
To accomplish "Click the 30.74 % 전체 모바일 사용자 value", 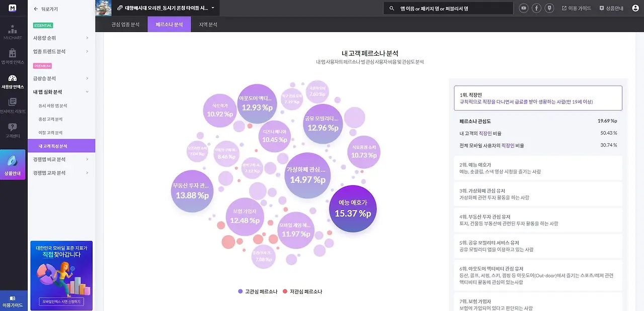I will 608,145.
